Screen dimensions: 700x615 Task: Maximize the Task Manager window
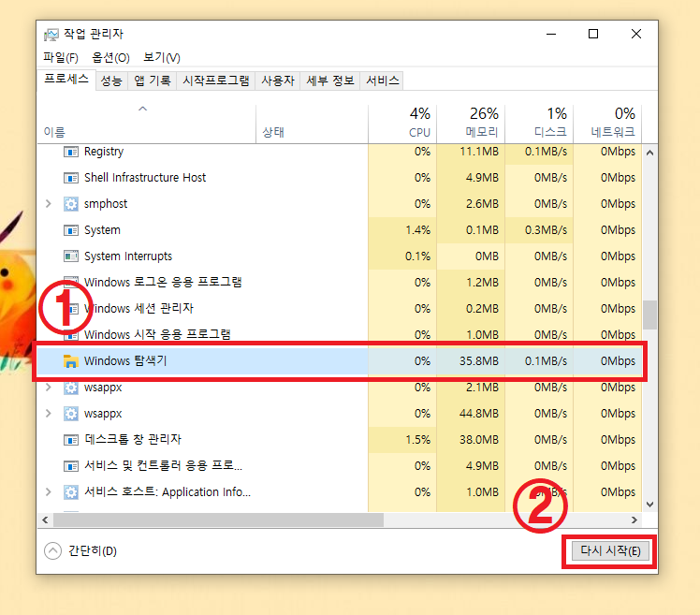coord(593,34)
